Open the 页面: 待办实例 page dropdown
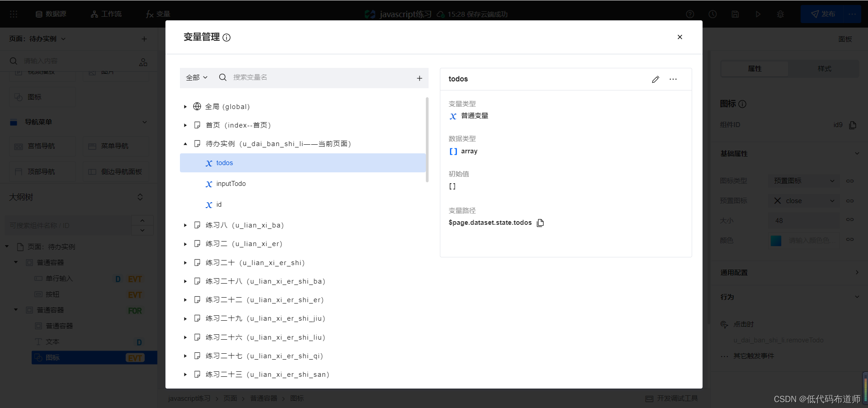 38,39
